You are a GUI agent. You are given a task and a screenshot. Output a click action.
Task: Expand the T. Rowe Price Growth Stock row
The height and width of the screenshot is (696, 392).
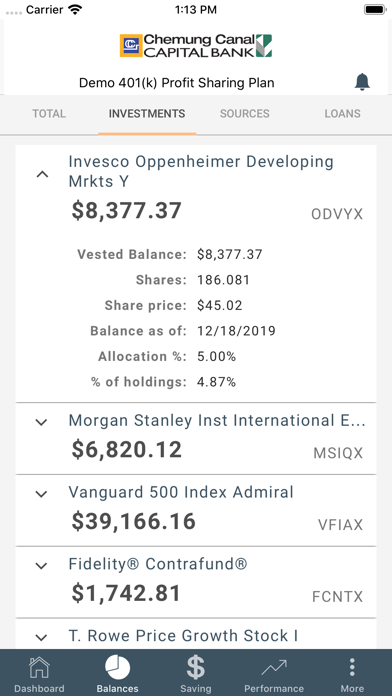coord(41,637)
